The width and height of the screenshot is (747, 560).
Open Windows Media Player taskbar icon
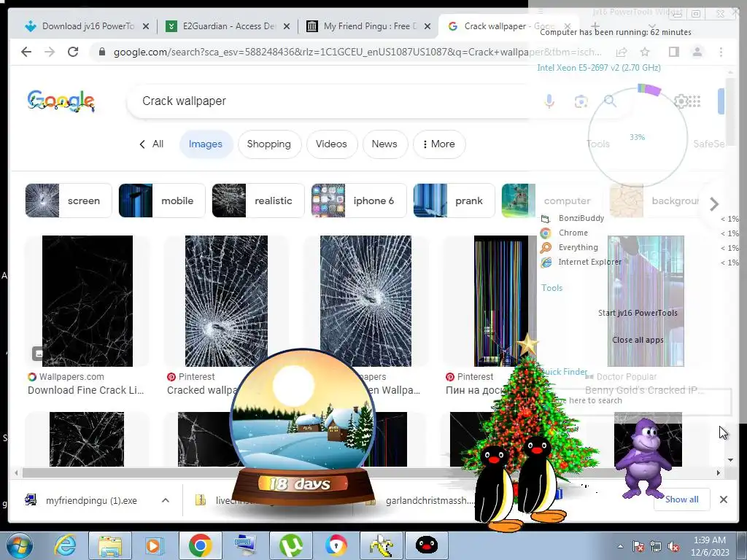tap(154, 545)
